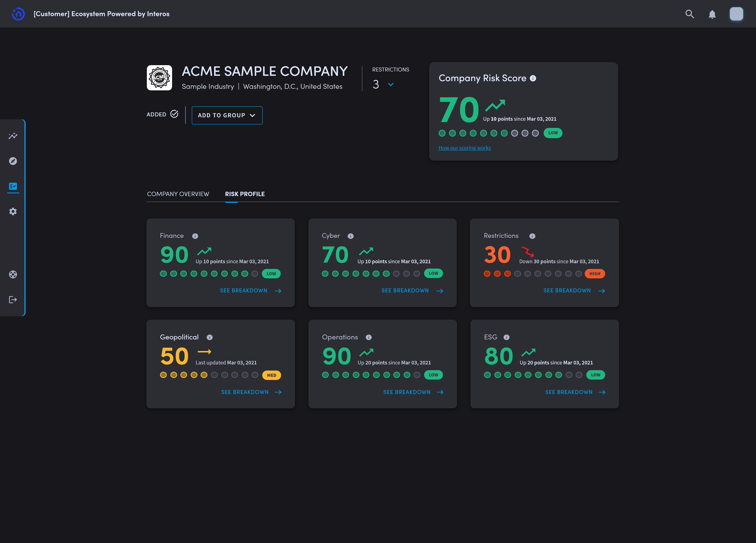756x543 pixels.
Task: Toggle the ADDED checkmark status
Action: tap(174, 114)
